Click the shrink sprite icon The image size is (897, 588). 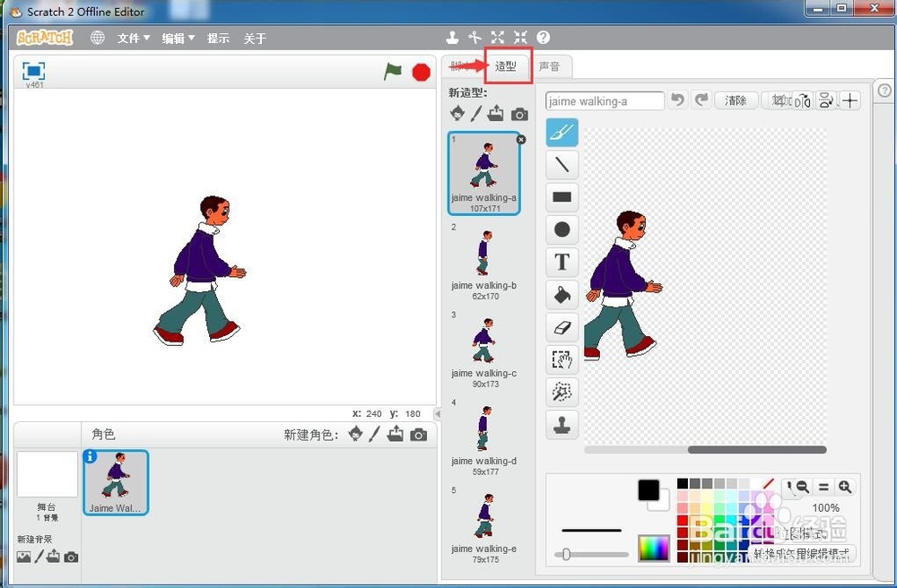pos(520,38)
